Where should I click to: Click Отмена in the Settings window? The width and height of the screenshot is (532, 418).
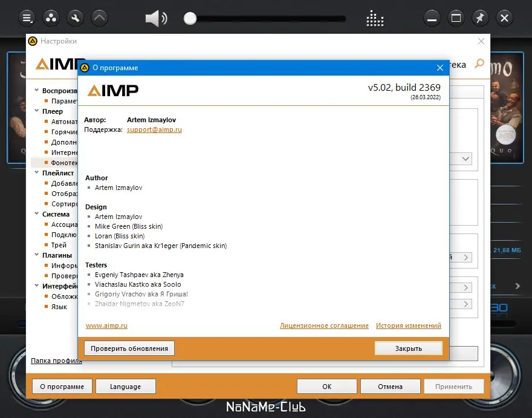tap(390, 387)
